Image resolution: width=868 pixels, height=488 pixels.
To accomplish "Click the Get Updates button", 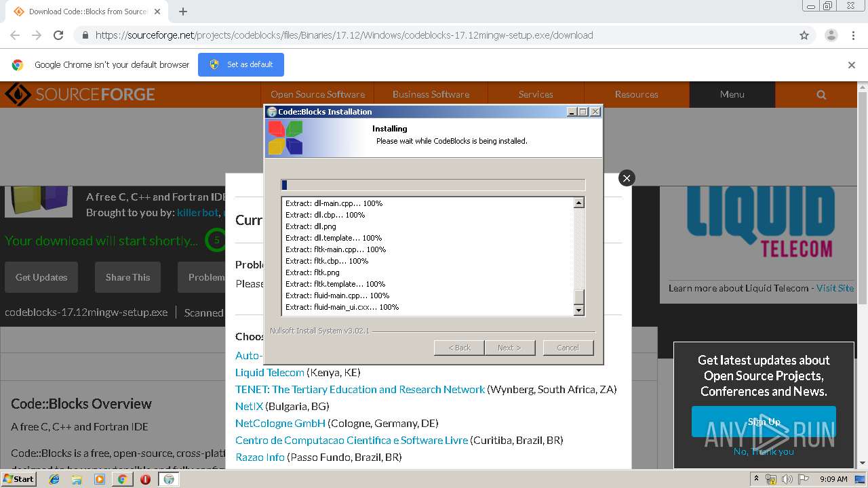I will pos(41,277).
